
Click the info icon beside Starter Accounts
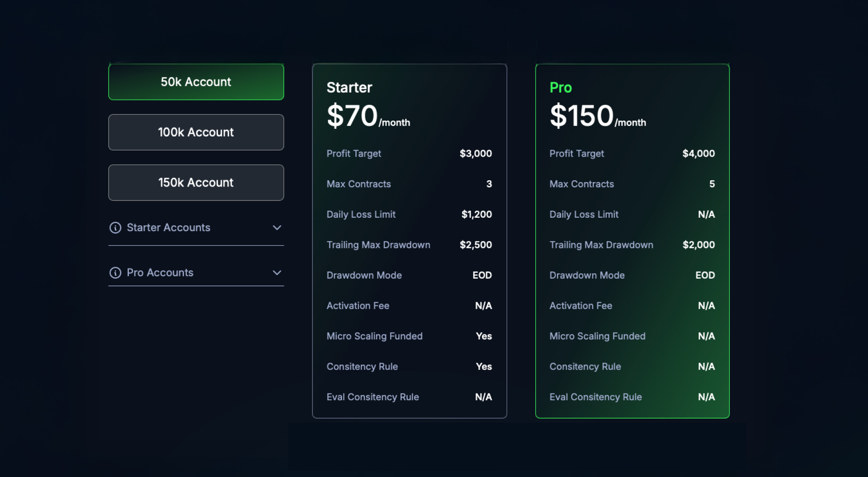pos(115,228)
